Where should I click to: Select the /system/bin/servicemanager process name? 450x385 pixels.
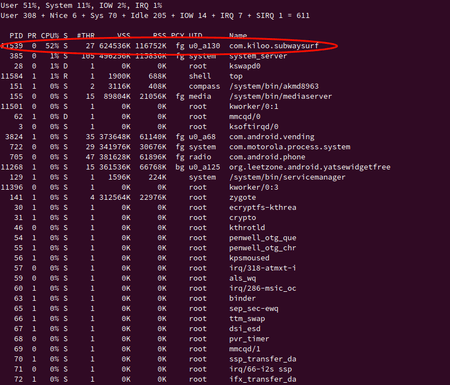coord(287,177)
